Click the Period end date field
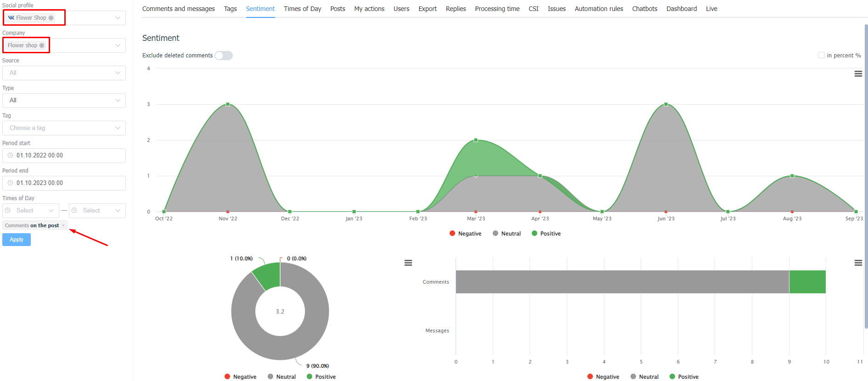The height and width of the screenshot is (381, 868). (x=64, y=183)
